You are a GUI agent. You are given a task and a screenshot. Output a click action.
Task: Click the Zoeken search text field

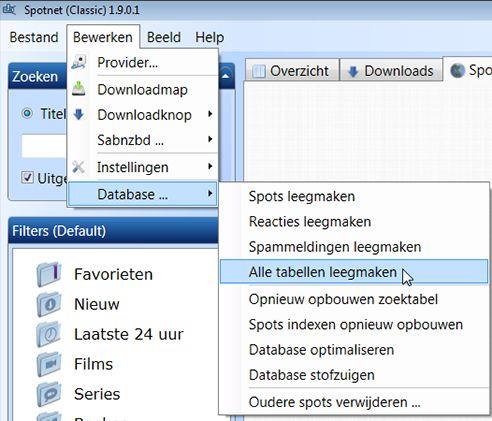(x=44, y=146)
